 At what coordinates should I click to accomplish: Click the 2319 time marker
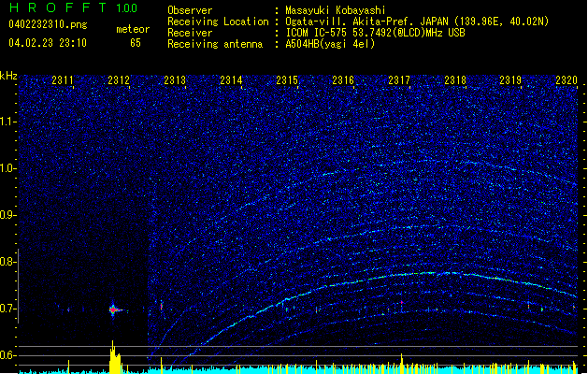click(x=510, y=80)
